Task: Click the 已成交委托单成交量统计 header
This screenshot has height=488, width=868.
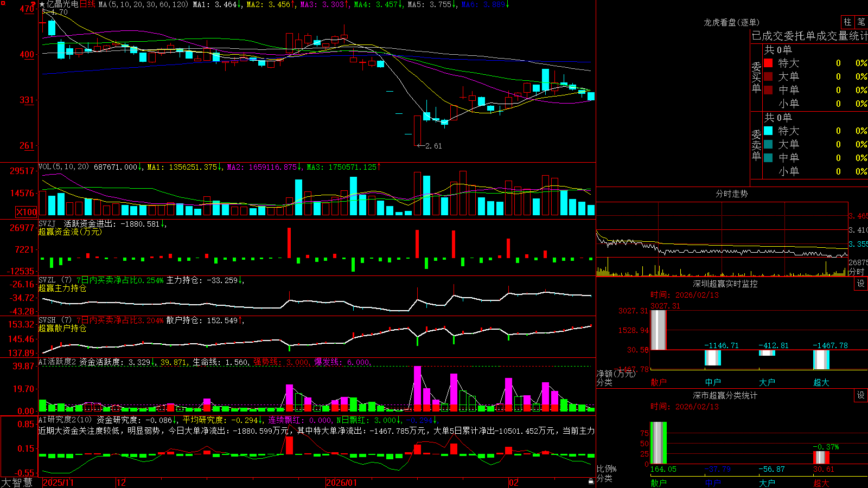Action: pos(809,36)
